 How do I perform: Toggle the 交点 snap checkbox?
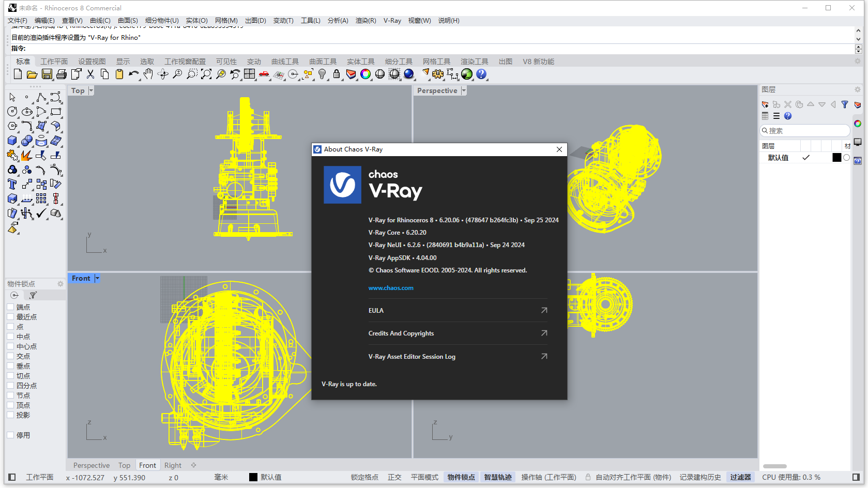(x=10, y=356)
